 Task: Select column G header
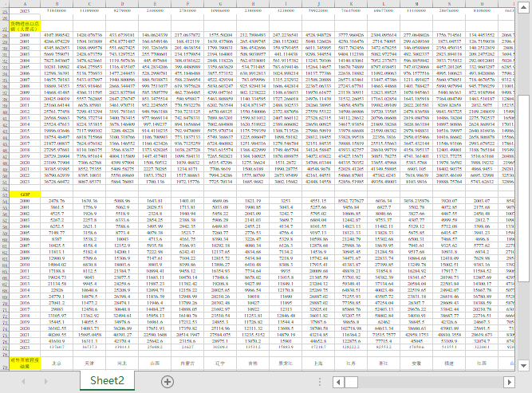tap(220, 4)
